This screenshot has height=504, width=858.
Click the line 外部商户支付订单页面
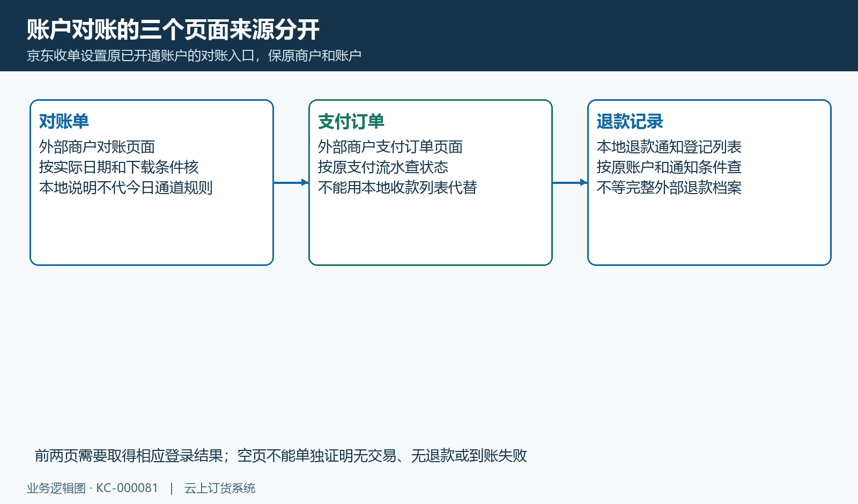390,147
